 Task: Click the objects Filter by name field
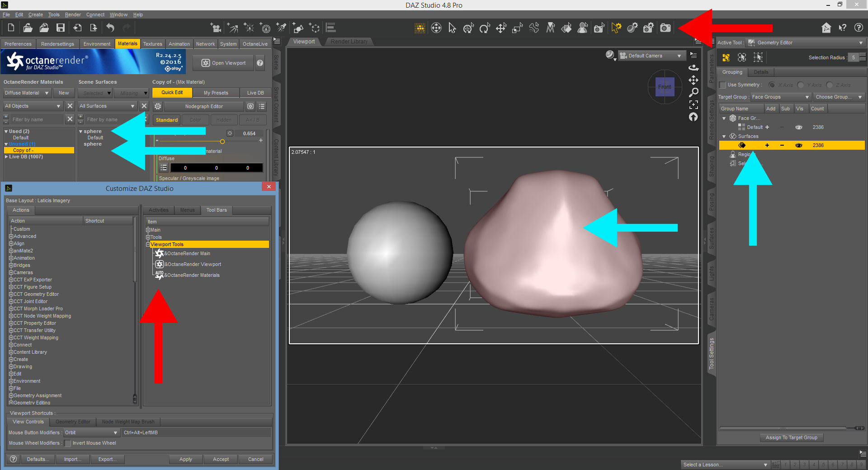(37, 119)
